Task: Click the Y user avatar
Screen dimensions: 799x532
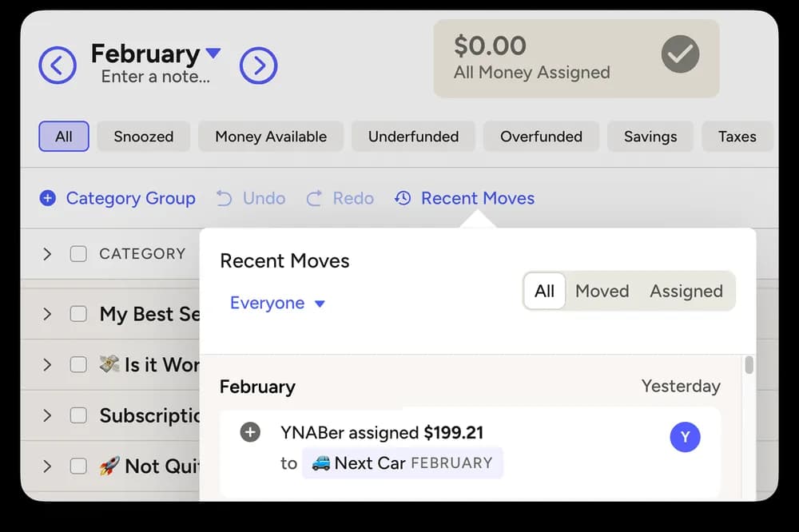Action: (x=685, y=437)
